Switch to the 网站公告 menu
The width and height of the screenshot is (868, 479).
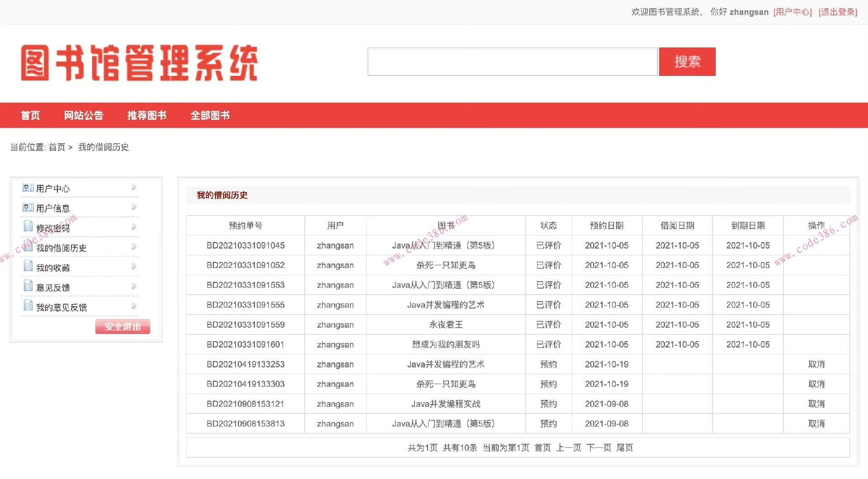tap(84, 116)
